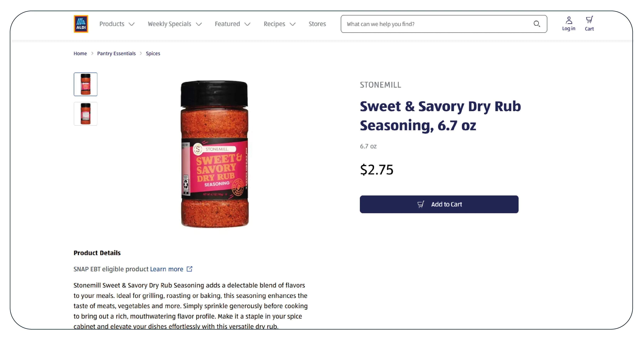
Task: Go to the Stores page
Action: (x=317, y=24)
